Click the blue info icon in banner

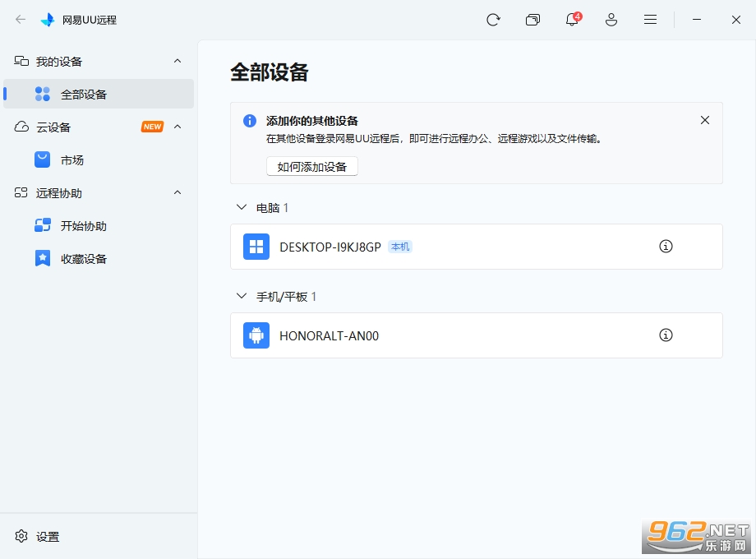(250, 121)
